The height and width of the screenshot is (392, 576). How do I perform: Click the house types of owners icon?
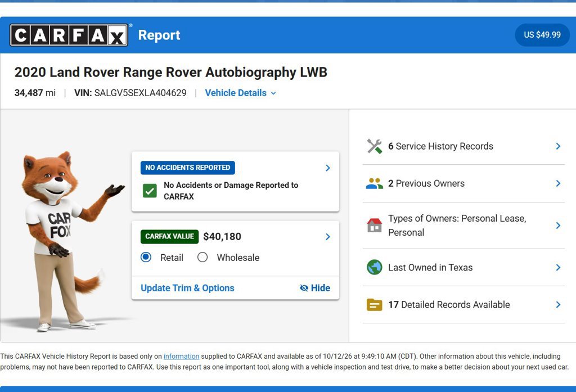point(374,225)
